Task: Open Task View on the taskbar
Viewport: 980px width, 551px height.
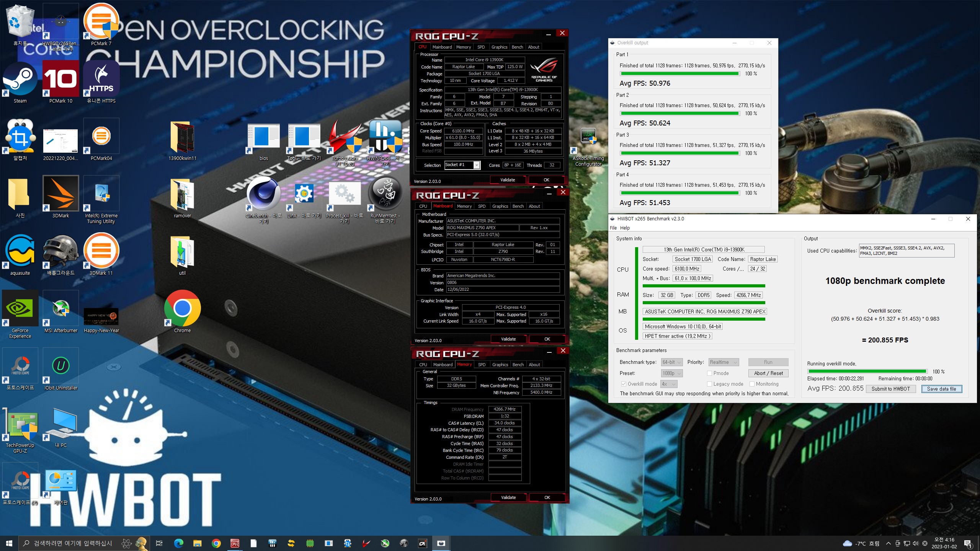Action: click(x=159, y=543)
